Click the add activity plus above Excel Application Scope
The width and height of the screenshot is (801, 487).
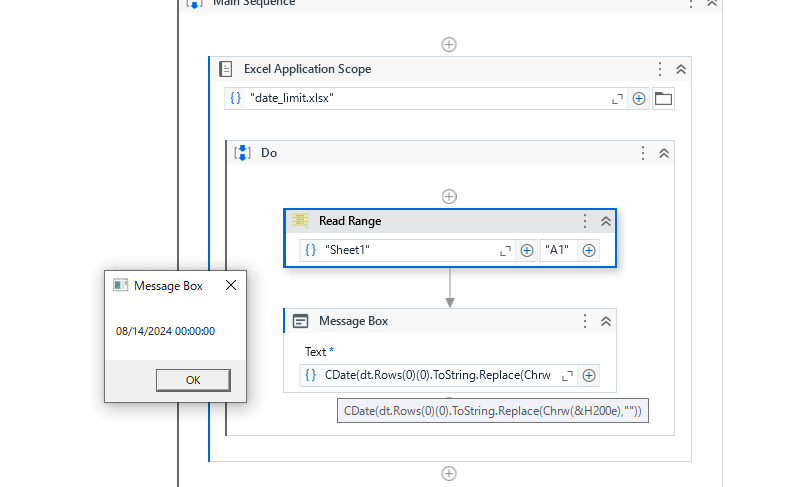click(449, 44)
